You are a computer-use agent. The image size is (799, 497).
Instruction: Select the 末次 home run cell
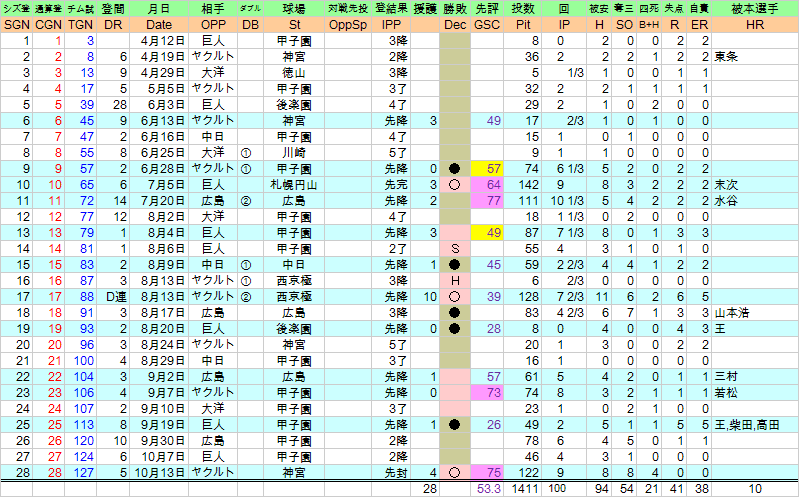pyautogui.click(x=755, y=185)
